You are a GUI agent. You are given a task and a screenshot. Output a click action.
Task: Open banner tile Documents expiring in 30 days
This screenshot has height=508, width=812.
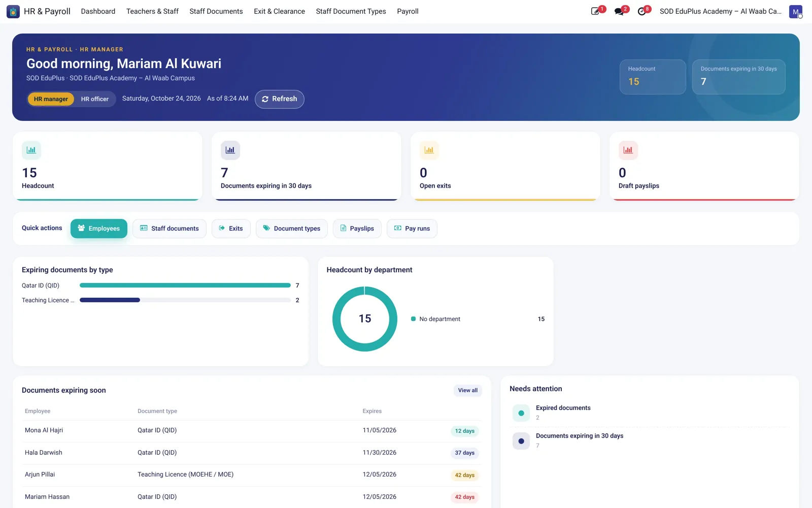pos(739,77)
